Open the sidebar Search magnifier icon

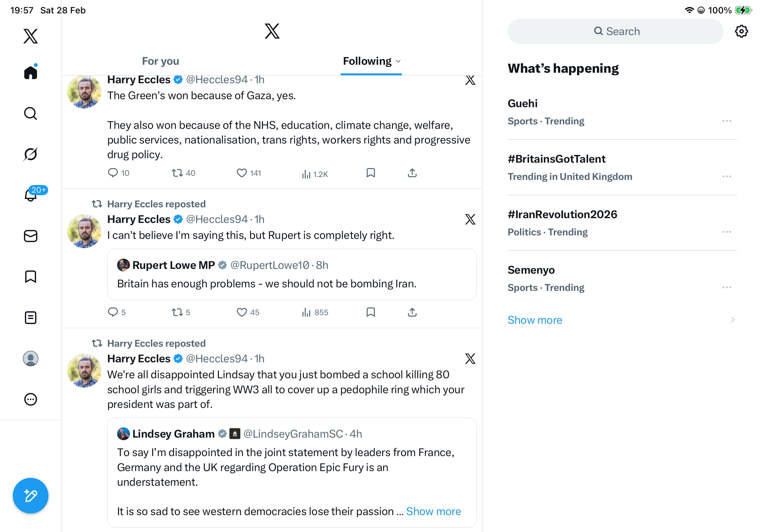(x=31, y=114)
